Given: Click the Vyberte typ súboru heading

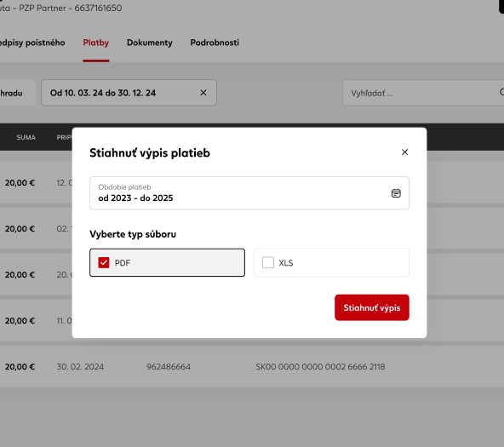Looking at the screenshot, I should (x=133, y=234).
